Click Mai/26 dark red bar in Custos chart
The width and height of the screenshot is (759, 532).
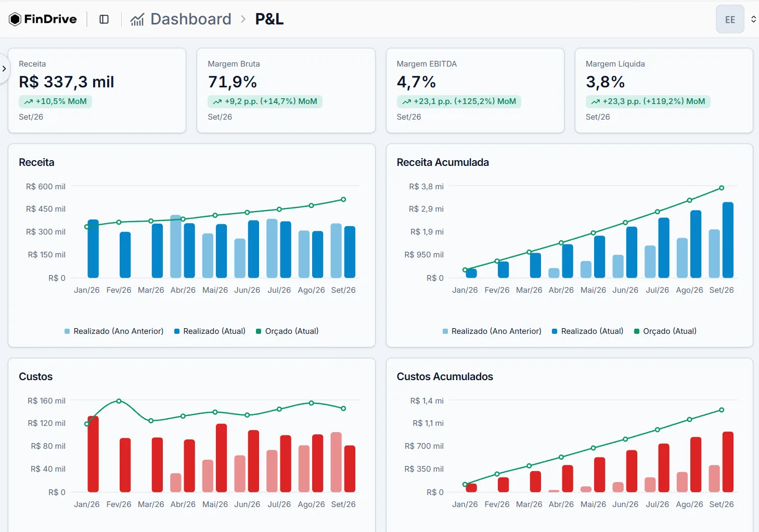(221, 458)
